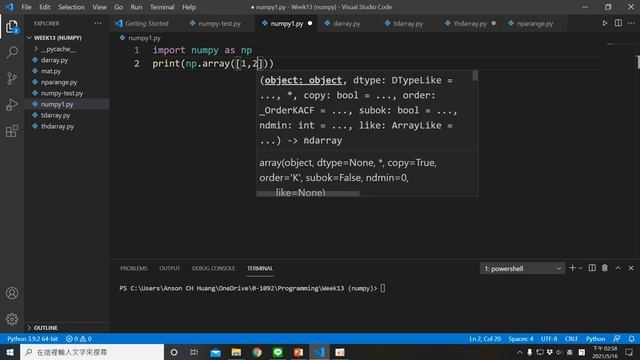Open the Help menu
This screenshot has height=360, width=640.
189,7
